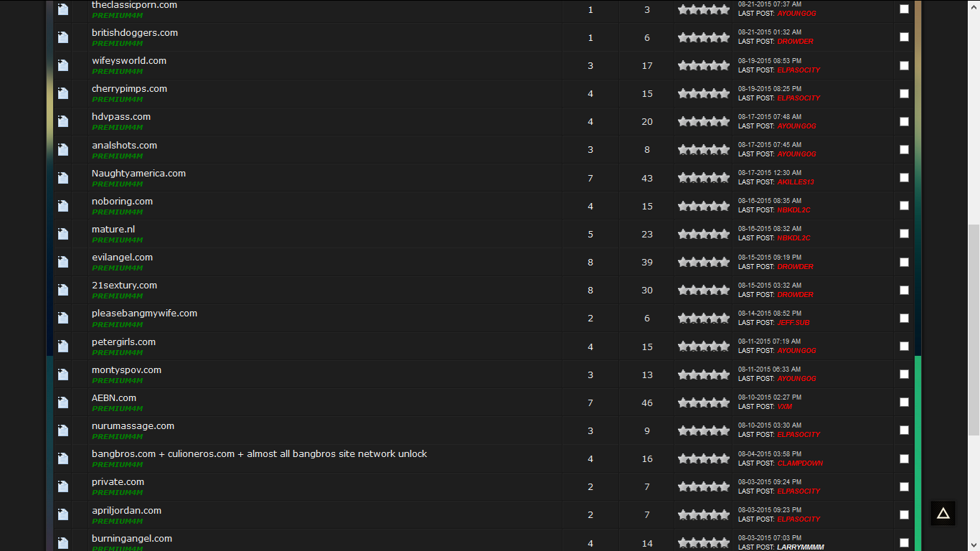Click the thread icon beside the bangbros.com network thread
The image size is (980, 551).
coord(63,458)
